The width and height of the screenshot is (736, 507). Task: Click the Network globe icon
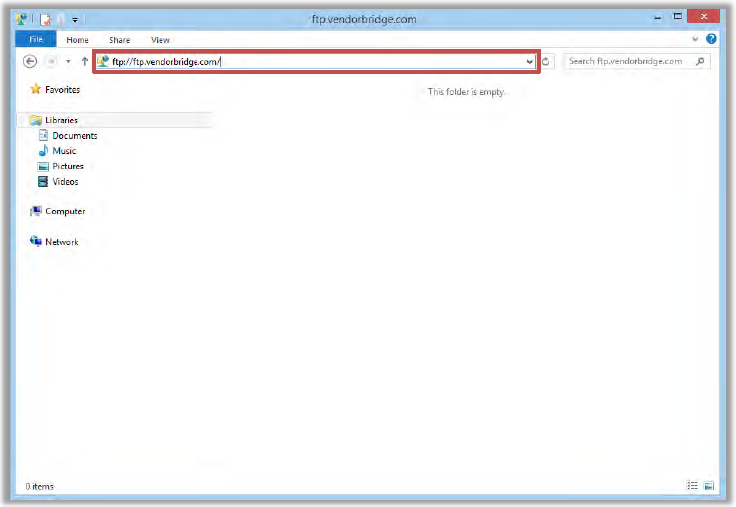click(x=36, y=241)
